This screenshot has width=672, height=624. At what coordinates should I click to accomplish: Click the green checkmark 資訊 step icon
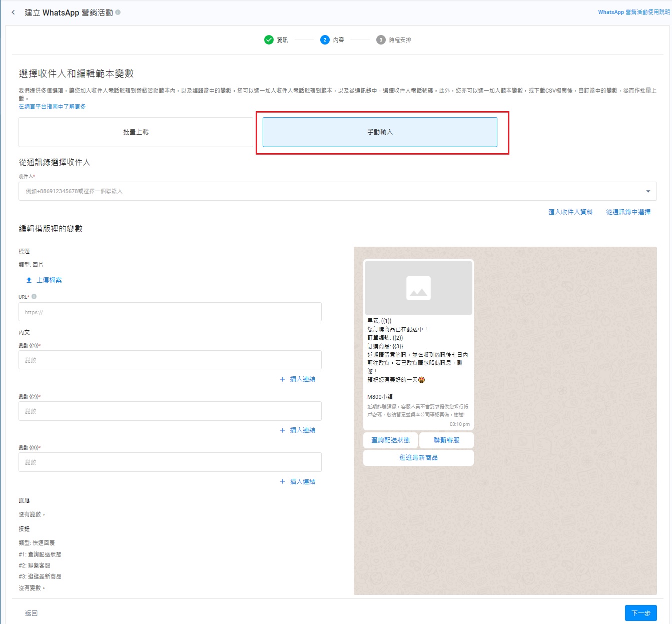click(x=269, y=40)
